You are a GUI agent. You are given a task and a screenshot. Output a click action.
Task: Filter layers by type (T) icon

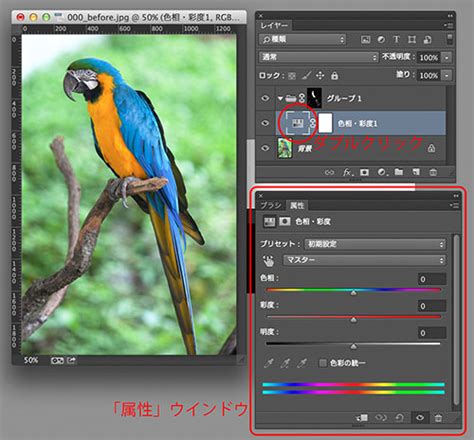click(x=396, y=40)
